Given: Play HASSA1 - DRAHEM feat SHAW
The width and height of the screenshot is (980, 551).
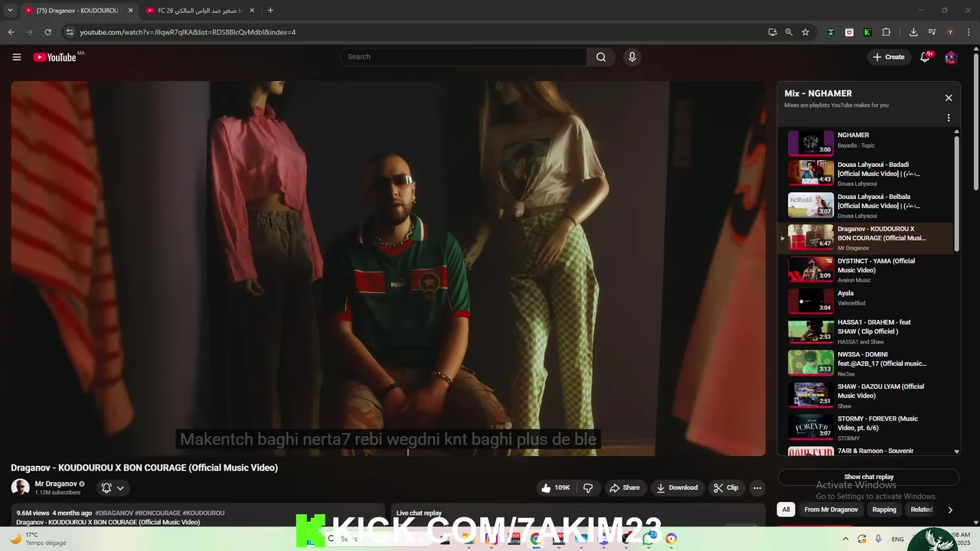Looking at the screenshot, I should [865, 331].
